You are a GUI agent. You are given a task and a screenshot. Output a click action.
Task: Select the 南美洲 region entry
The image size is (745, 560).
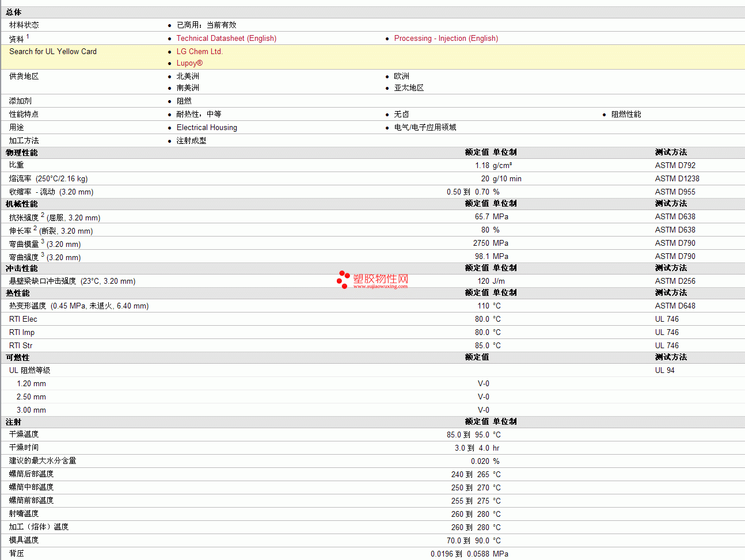click(188, 88)
